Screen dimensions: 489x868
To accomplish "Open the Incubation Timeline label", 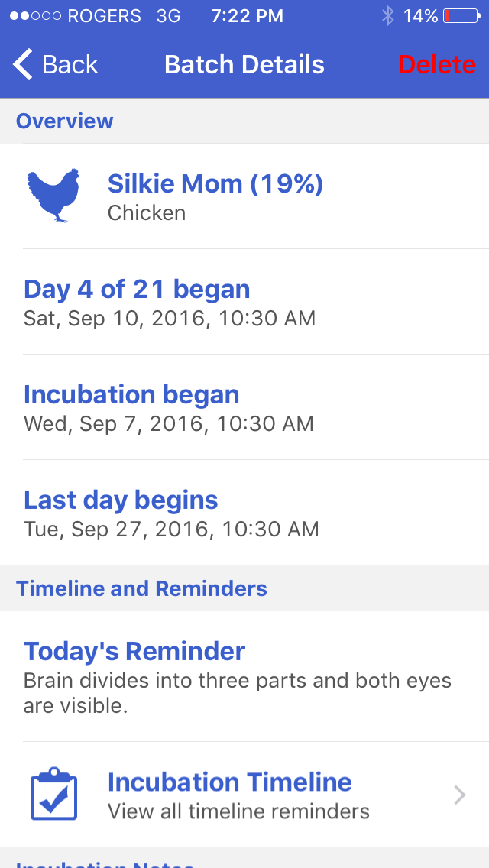I will click(x=229, y=782).
